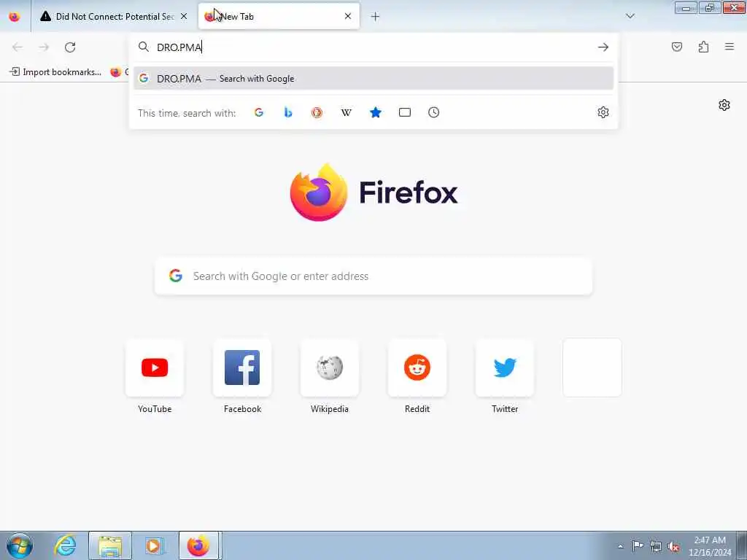This screenshot has height=560, width=747.
Task: Switch to the Did Not Connect tab
Action: tap(113, 16)
